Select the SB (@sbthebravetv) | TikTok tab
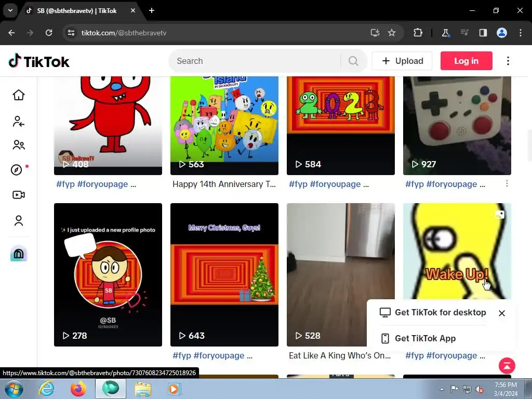532x399 pixels. 76,10
